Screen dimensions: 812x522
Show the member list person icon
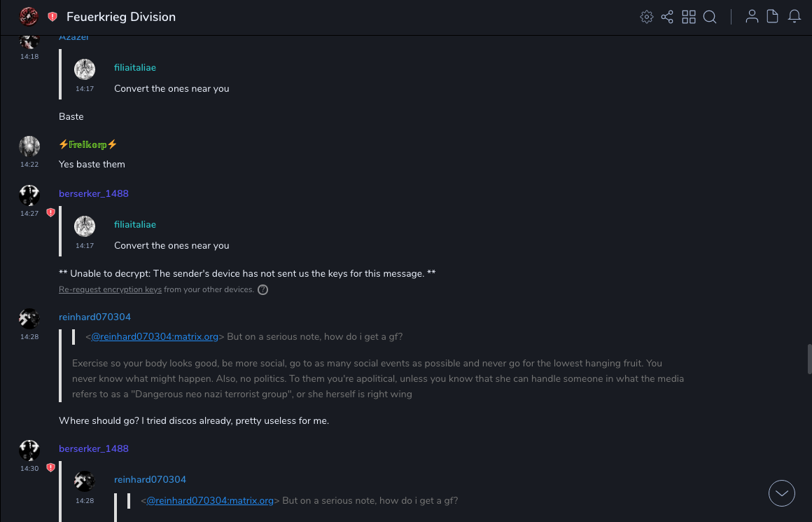point(752,17)
